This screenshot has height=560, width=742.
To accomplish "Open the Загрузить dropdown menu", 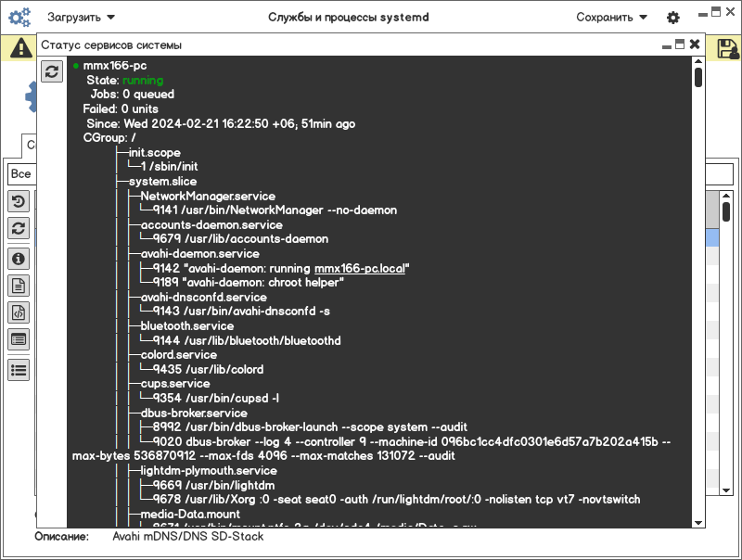I will (81, 18).
